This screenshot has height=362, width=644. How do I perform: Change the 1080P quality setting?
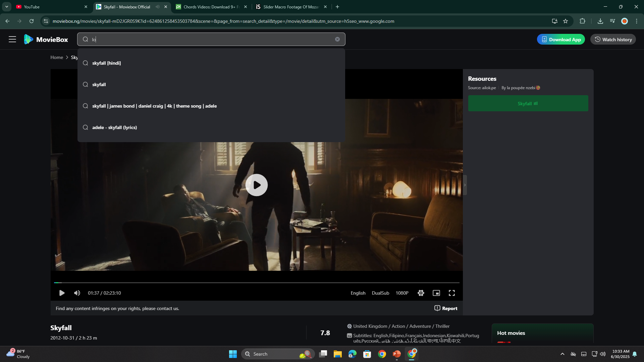click(402, 293)
